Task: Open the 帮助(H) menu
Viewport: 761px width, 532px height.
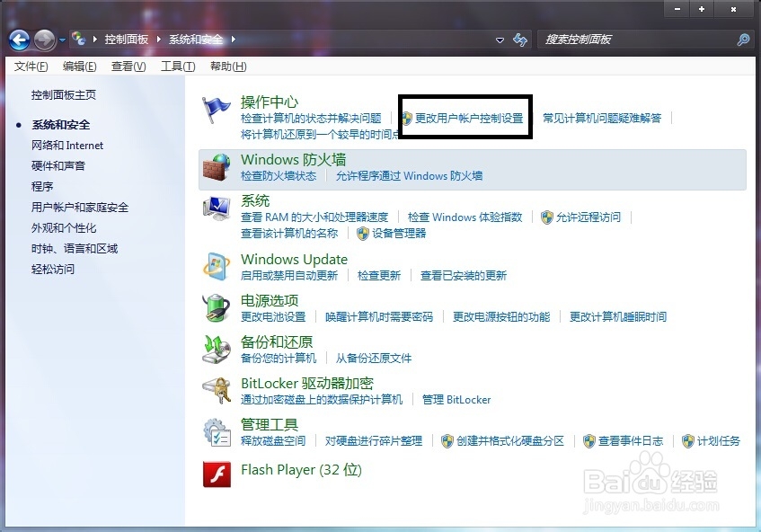Action: [x=228, y=66]
